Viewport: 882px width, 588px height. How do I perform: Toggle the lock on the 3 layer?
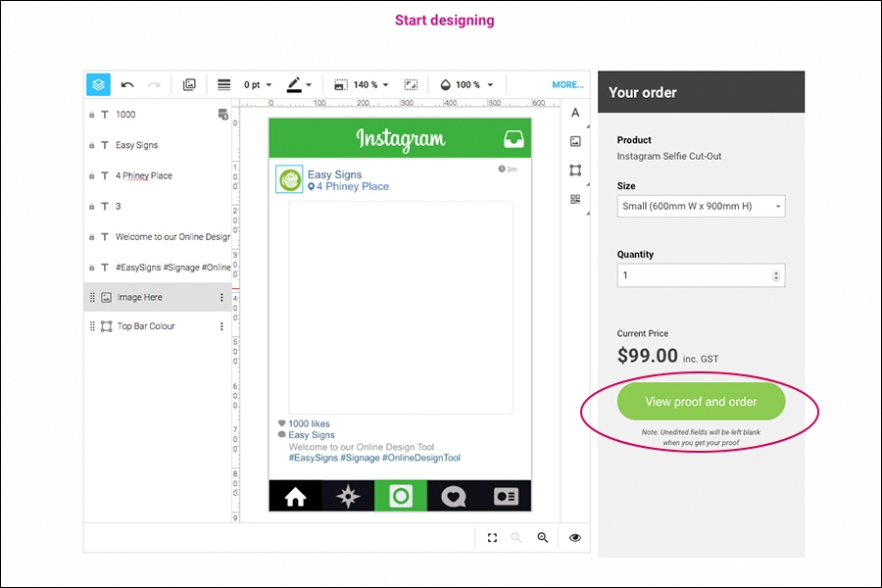coord(92,207)
